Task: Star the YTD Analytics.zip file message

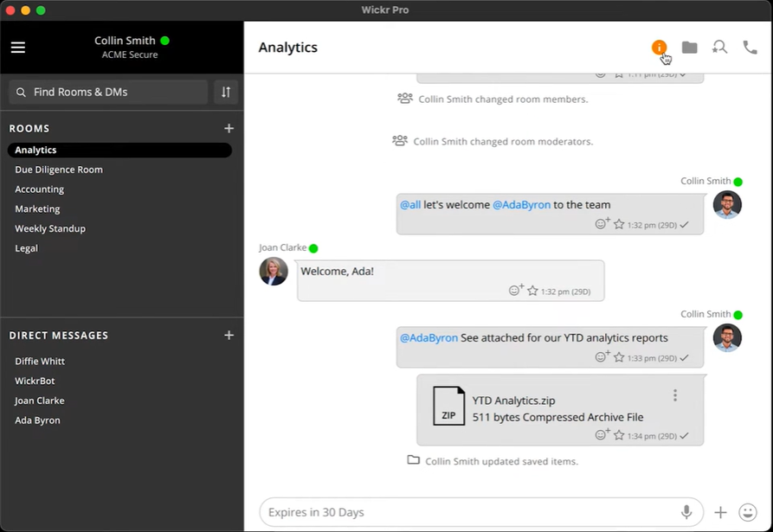Action: click(x=619, y=435)
